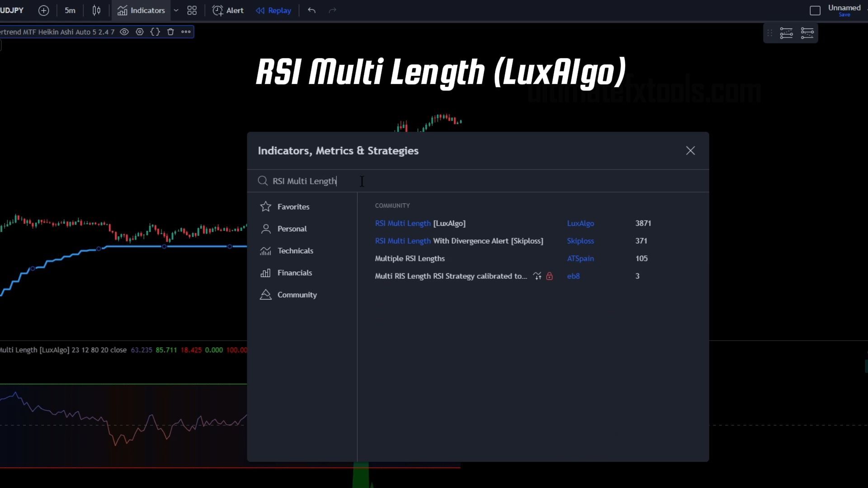
Task: Open the 5m timeframe selector
Action: point(70,10)
